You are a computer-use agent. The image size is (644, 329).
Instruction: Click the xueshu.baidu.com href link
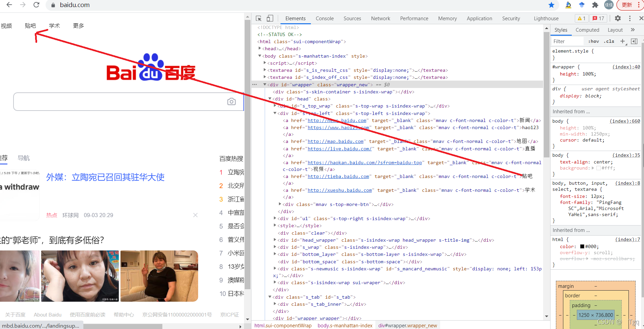(x=340, y=190)
